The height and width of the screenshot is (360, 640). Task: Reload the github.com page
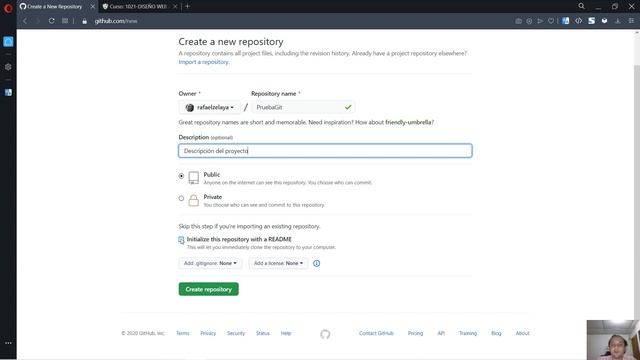click(x=51, y=21)
